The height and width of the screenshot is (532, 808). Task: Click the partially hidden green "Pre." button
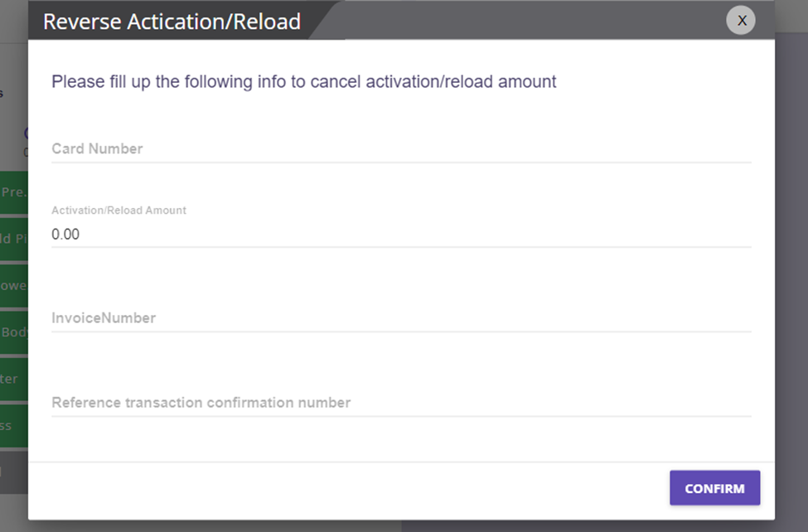pos(14,192)
